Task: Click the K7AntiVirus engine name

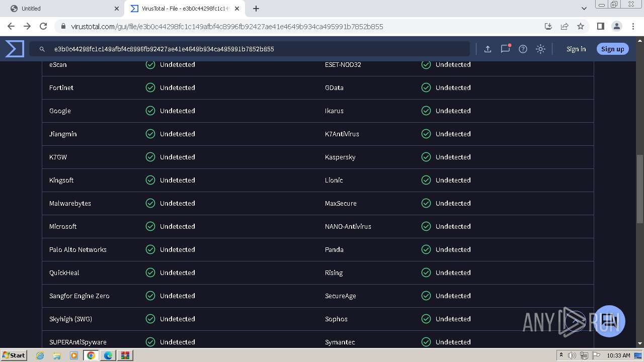Action: click(342, 134)
